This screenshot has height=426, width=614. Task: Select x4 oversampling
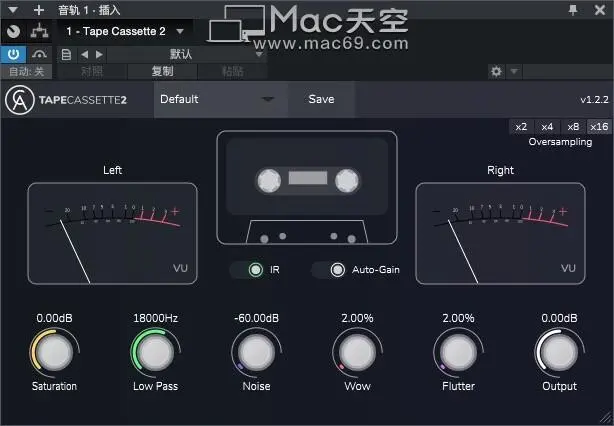[547, 127]
